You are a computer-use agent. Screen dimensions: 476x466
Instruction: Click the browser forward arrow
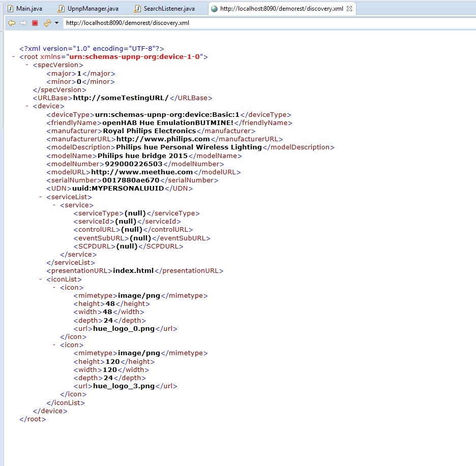(23, 23)
